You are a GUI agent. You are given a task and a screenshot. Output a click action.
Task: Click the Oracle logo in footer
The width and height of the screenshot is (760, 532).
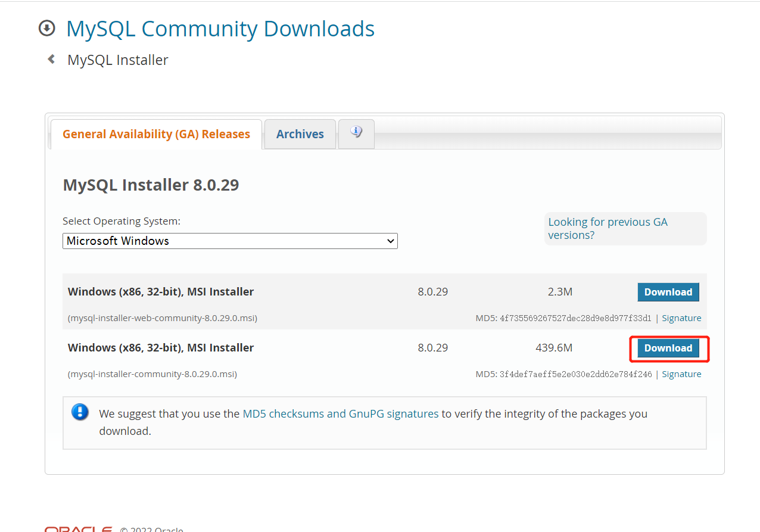point(79,529)
